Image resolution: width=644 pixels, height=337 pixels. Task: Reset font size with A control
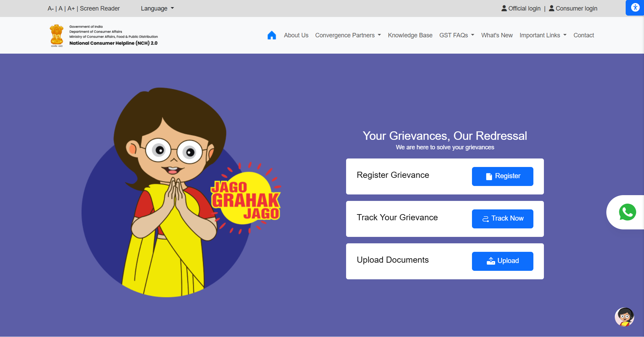(x=60, y=8)
